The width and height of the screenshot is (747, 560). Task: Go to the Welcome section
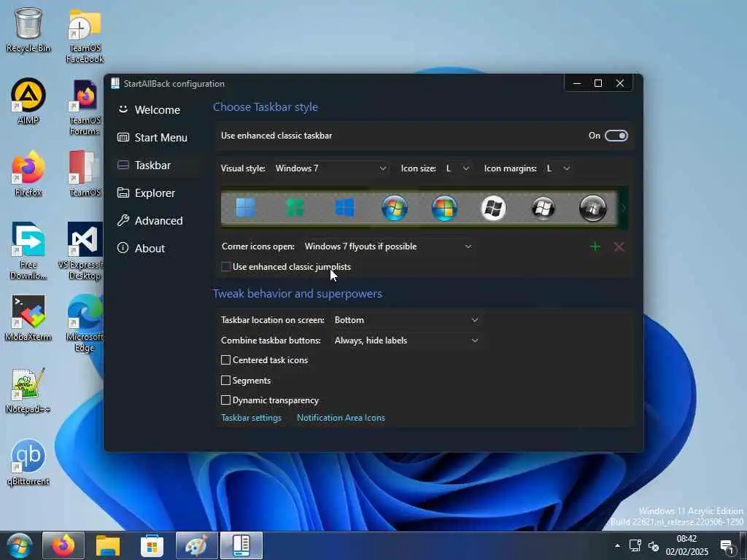(158, 110)
